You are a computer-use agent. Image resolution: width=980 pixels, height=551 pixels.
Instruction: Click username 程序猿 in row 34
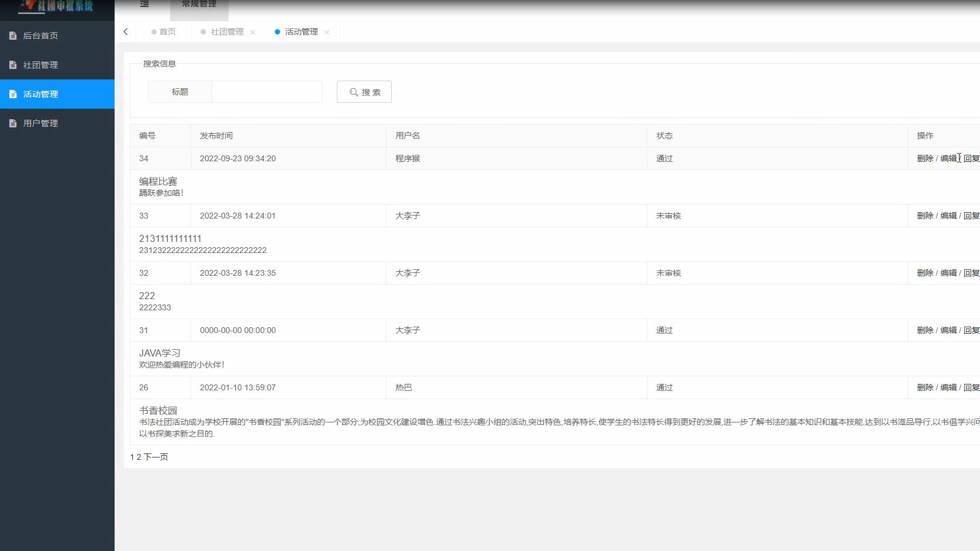click(408, 158)
